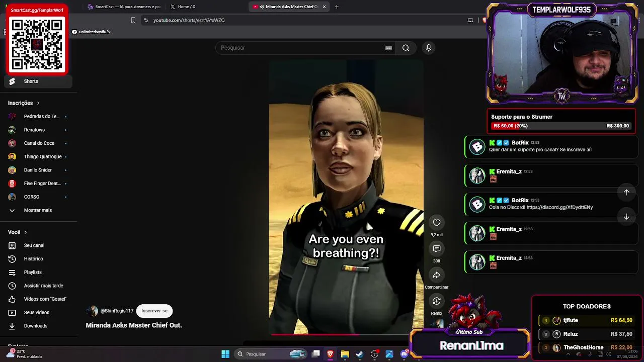Start voice search with the microphone icon
This screenshot has width=644, height=362.
click(429, 48)
